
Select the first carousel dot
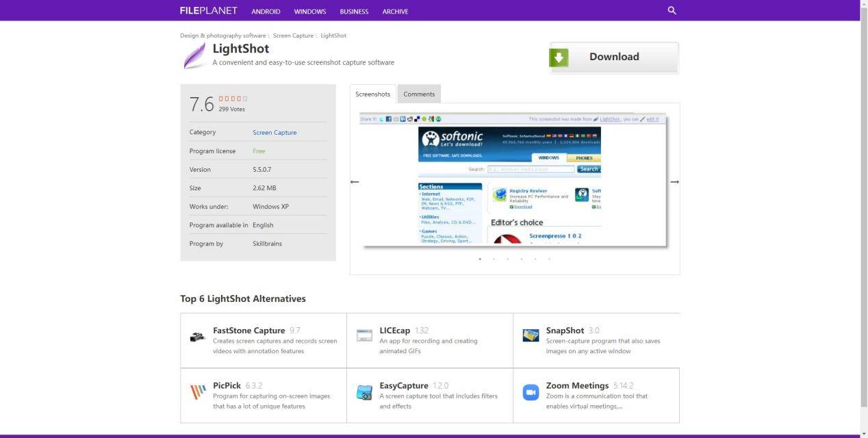click(480, 259)
